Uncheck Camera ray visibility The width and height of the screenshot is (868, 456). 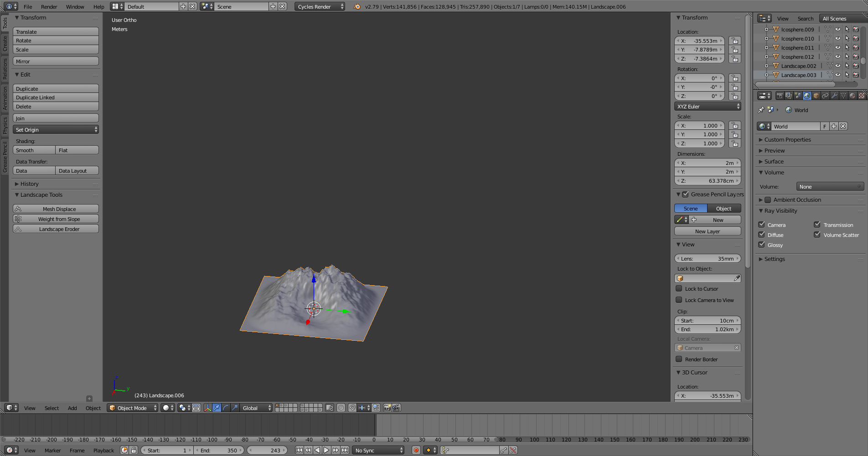(761, 225)
